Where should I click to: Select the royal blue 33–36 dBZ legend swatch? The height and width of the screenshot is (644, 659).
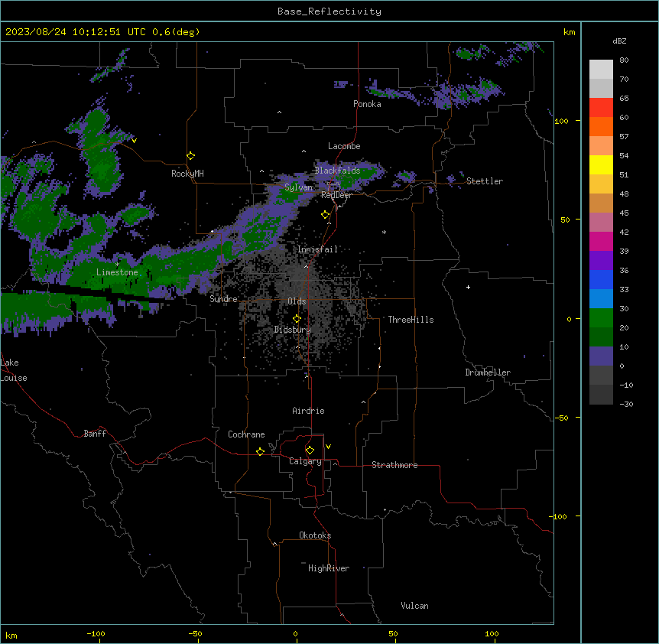click(x=601, y=279)
